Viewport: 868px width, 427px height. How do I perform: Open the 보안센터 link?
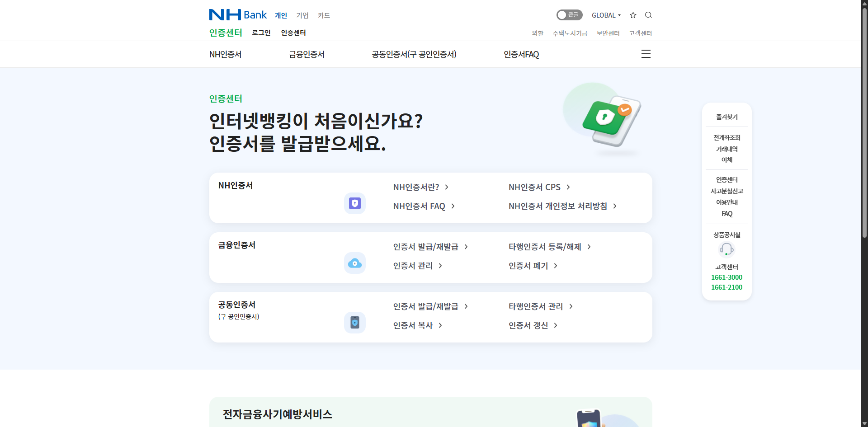point(608,33)
